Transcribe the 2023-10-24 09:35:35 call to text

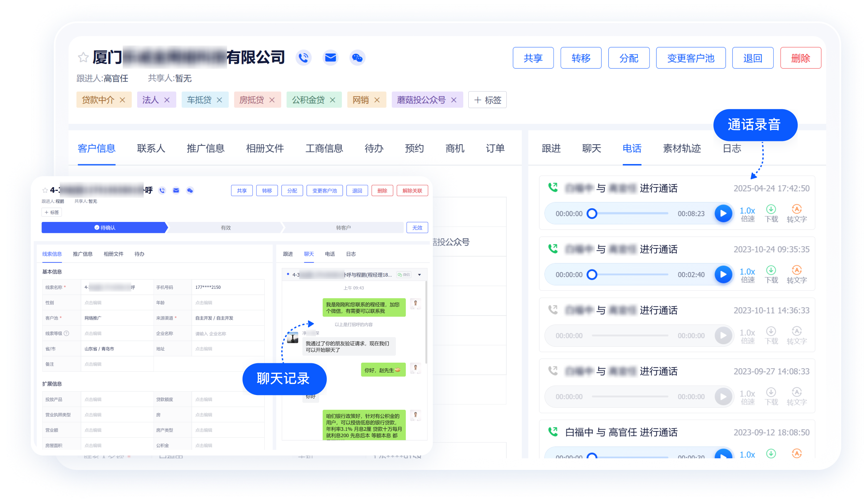pyautogui.click(x=797, y=275)
